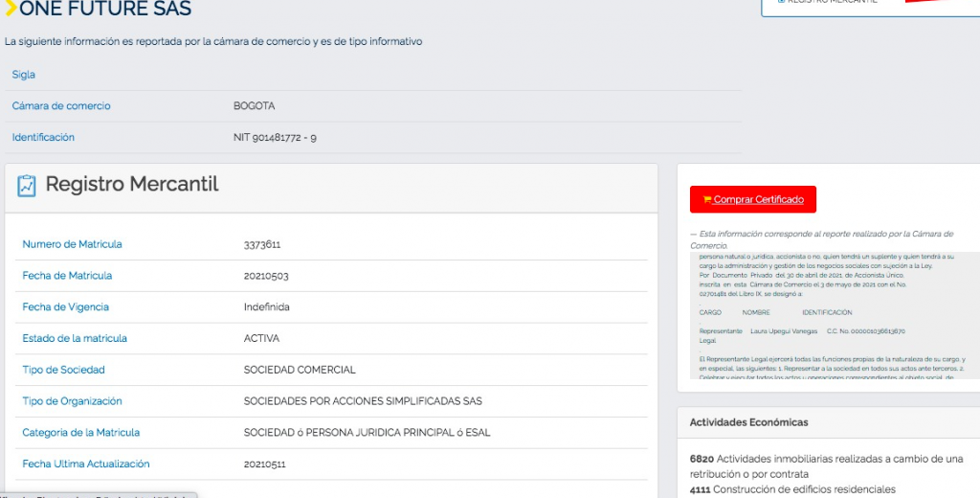Select NIT 901481772 - 9 value
The image size is (980, 498).
[x=275, y=138]
